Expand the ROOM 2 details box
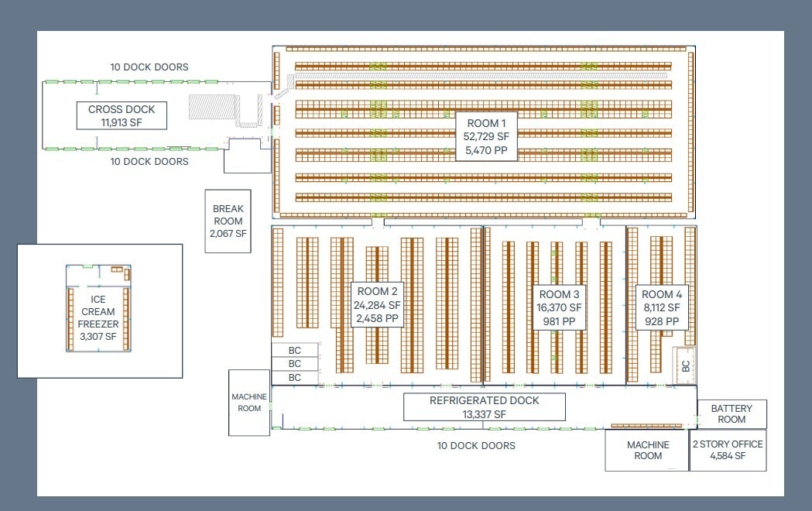812x511 pixels. [x=377, y=305]
